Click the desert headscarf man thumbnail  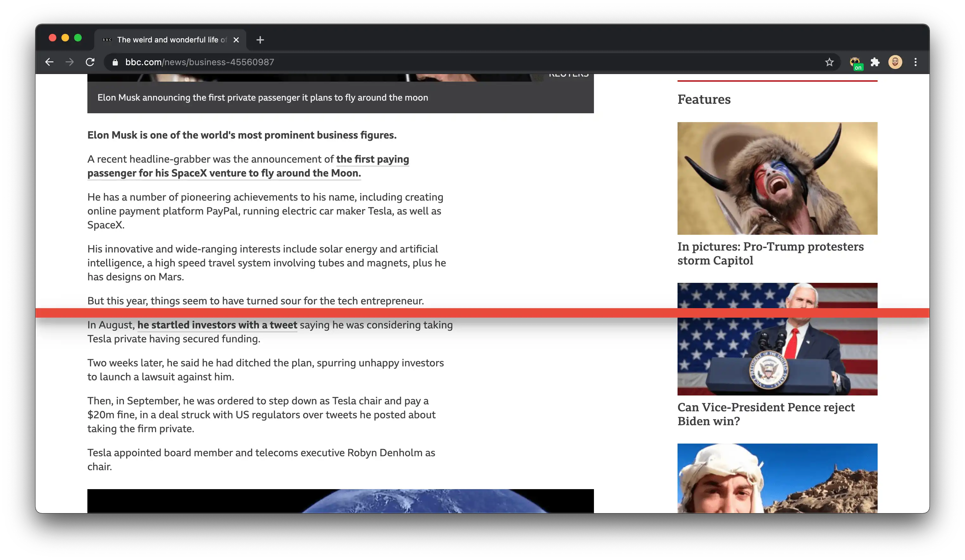777,478
